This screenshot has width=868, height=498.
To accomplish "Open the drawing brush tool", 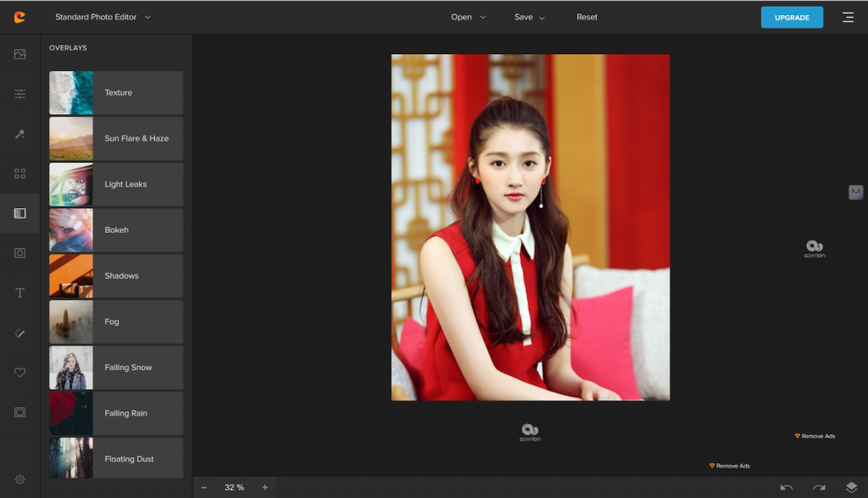I will [19, 333].
